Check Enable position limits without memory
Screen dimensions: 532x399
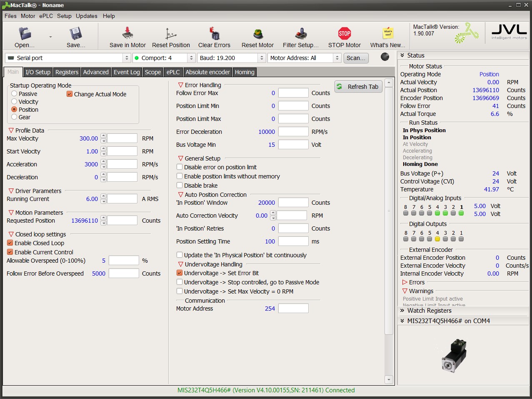coord(180,176)
